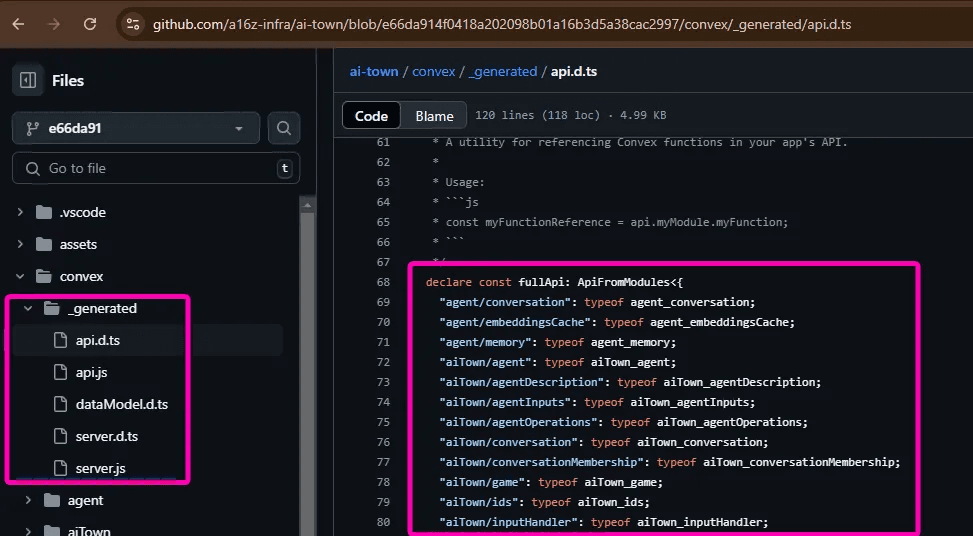Screen dimensions: 973x536
Task: Expand the agent folder chevron
Action: (x=28, y=500)
